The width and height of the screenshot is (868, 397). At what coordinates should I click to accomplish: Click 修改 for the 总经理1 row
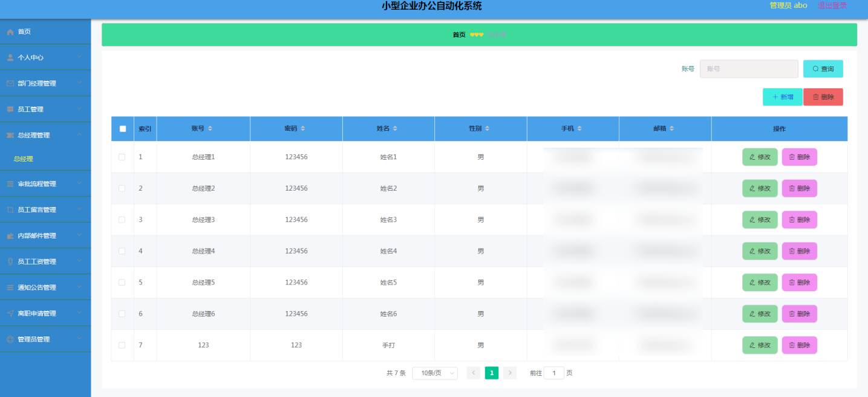(760, 157)
